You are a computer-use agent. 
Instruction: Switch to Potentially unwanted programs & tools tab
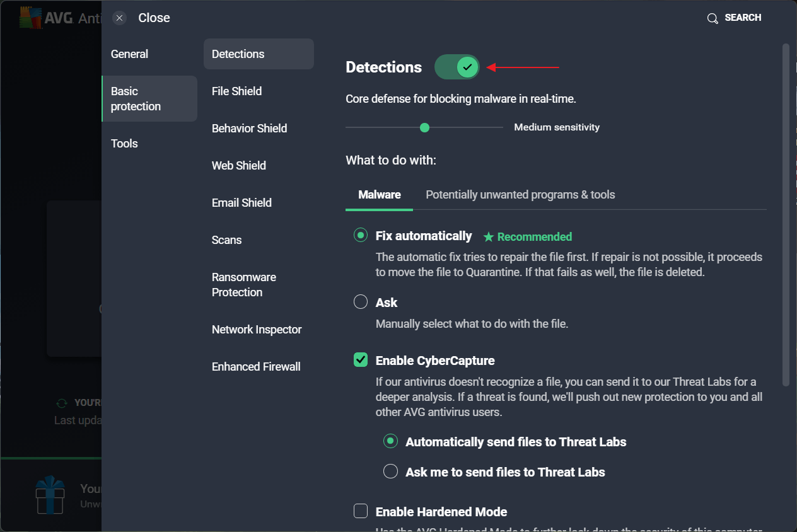[x=520, y=195]
